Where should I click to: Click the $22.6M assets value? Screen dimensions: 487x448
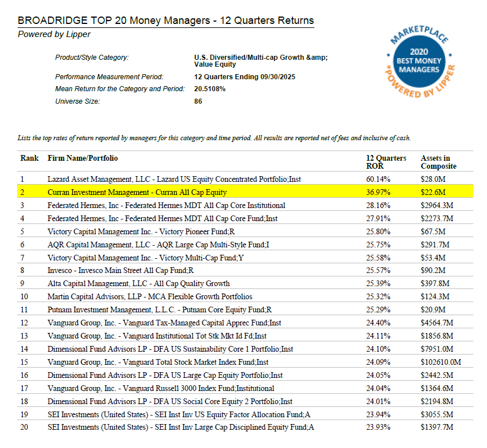coord(433,192)
